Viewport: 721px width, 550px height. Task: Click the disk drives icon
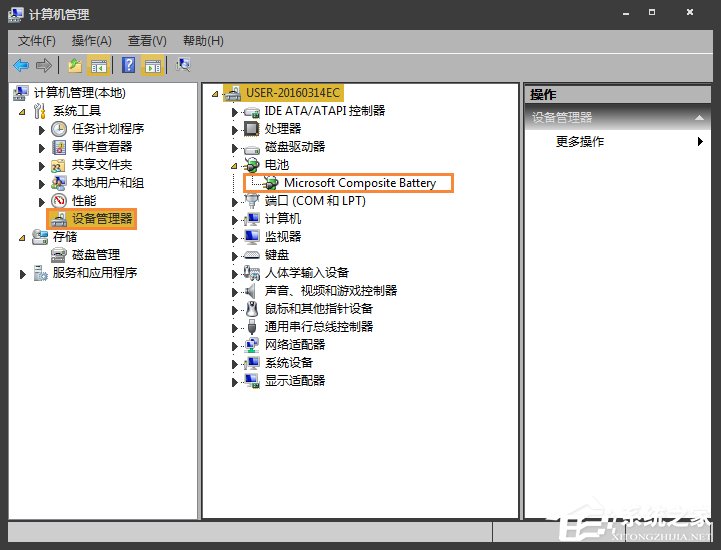coord(251,149)
